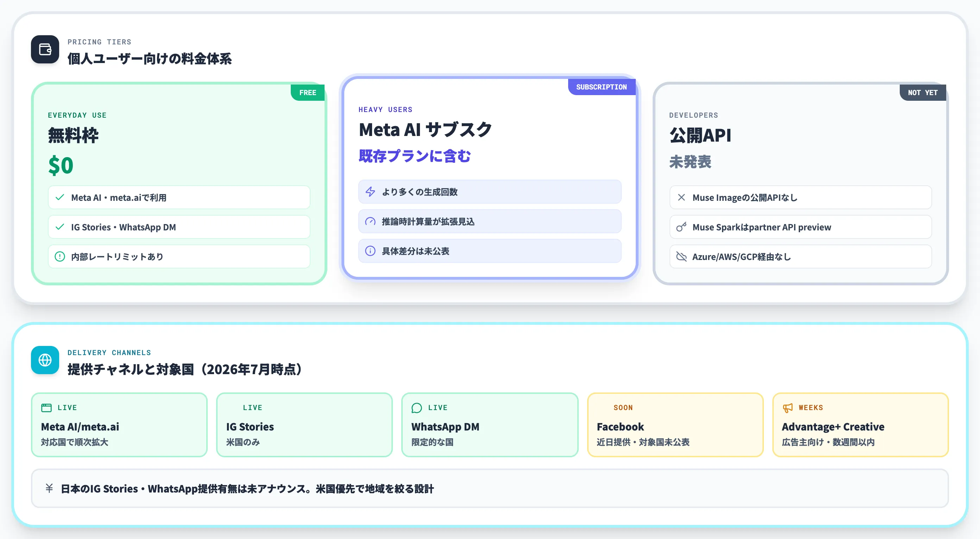
Task: Click the PRICING TIERS label
Action: click(99, 42)
